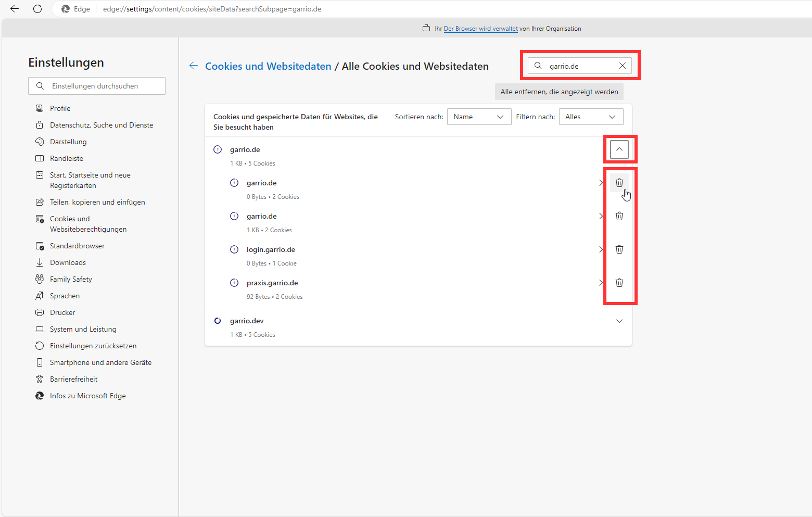Click the briefcase managed-browser icon

(426, 29)
